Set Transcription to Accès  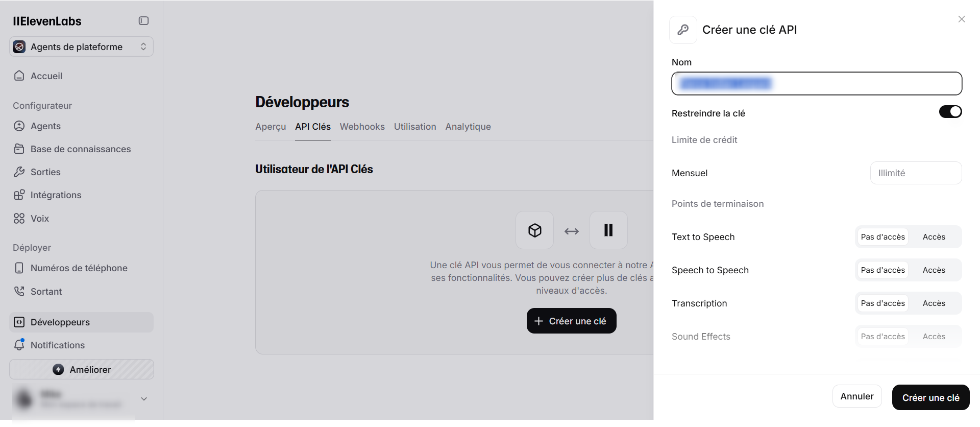tap(934, 303)
